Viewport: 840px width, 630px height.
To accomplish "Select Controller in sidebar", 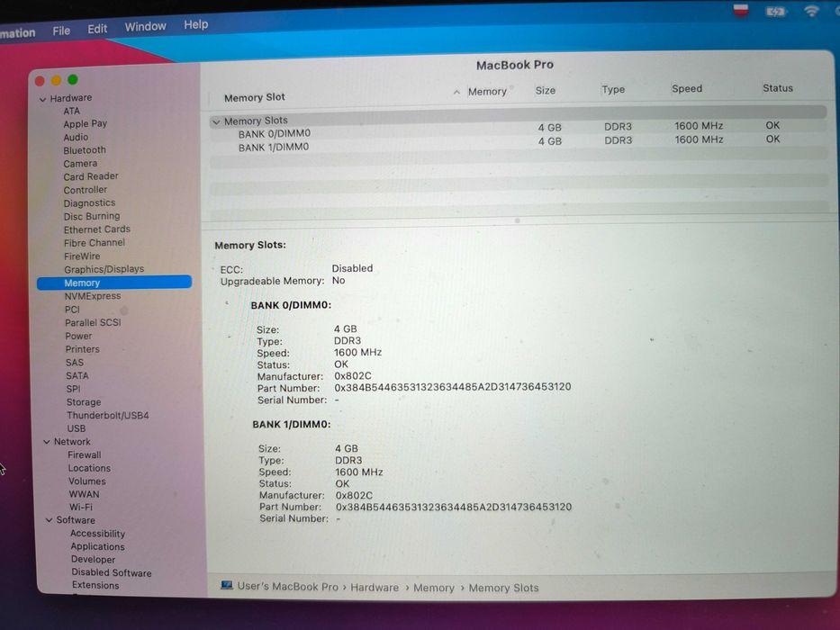I will [x=86, y=190].
